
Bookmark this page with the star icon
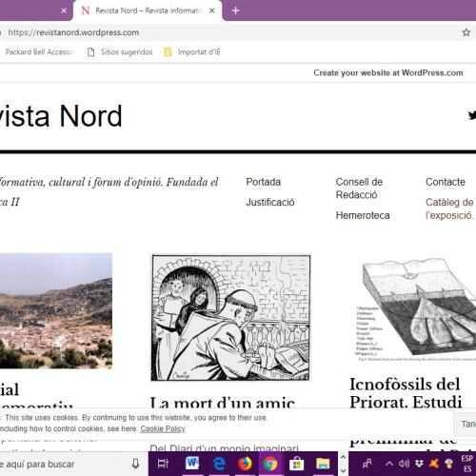pos(466,32)
